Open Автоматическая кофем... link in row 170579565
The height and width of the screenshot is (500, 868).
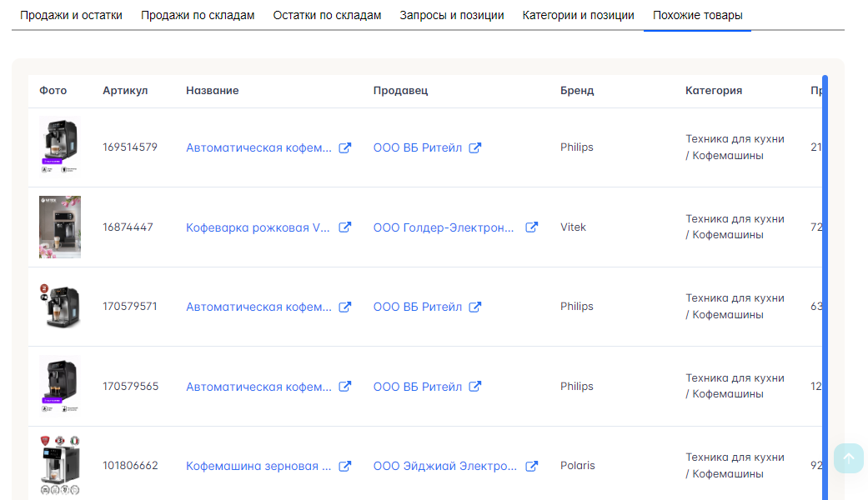pos(258,387)
